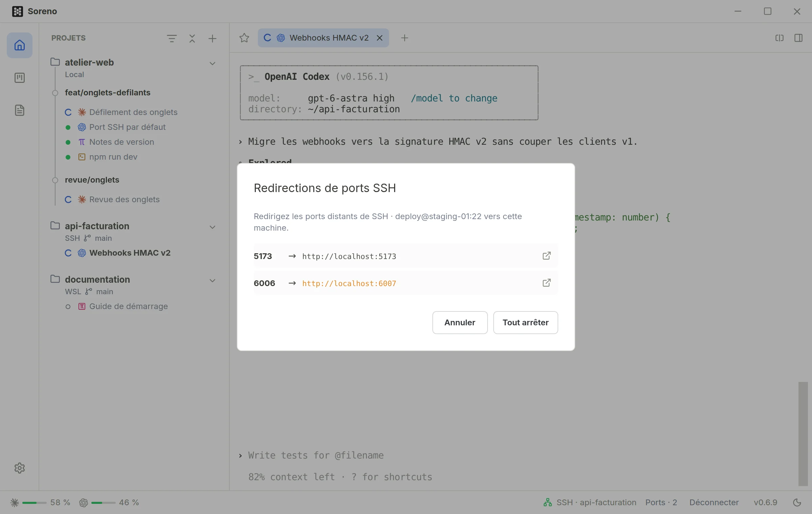Open localhost:5173 in browser
This screenshot has height=514, width=812.
point(547,256)
